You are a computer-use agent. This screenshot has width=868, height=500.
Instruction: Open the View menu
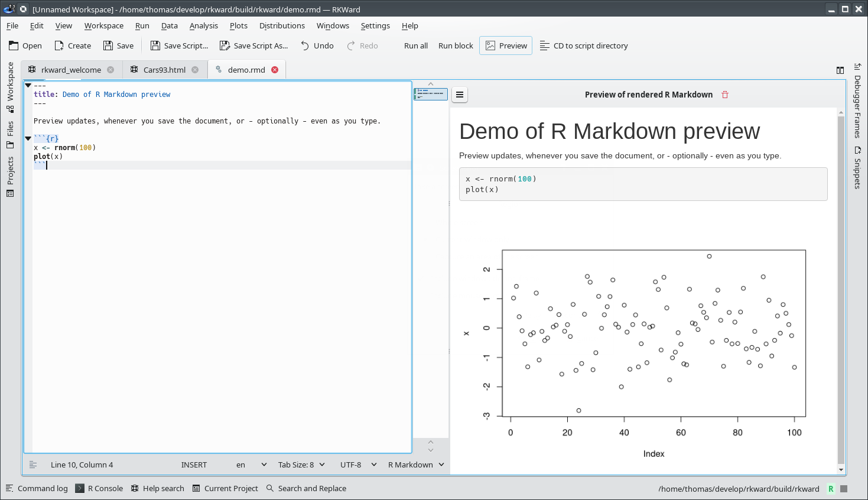pos(64,25)
